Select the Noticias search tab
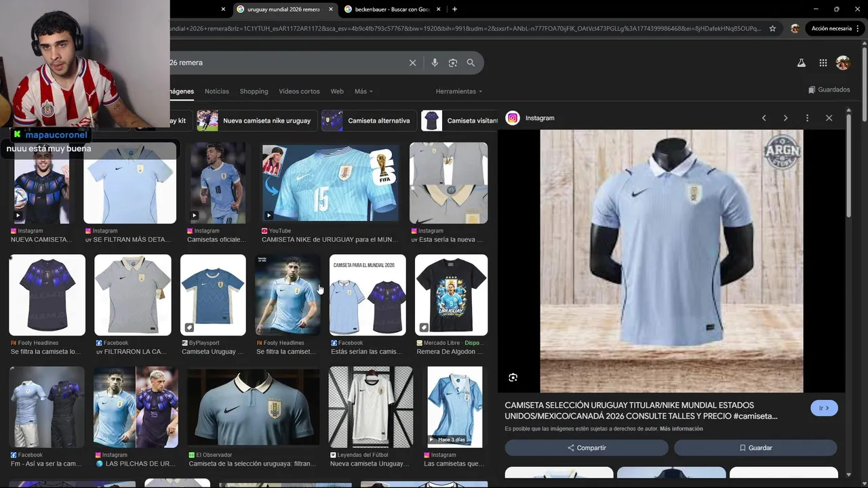Image resolution: width=868 pixels, height=488 pixels. click(217, 91)
